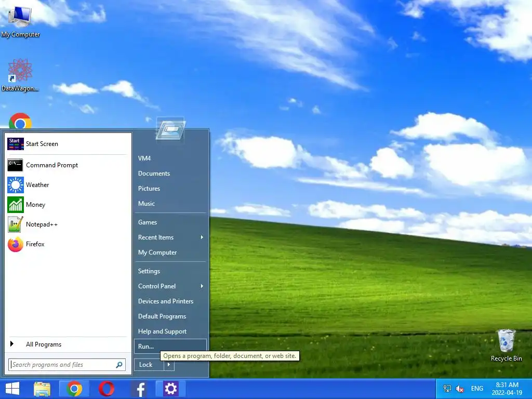Open Games from Start menu
The height and width of the screenshot is (399, 532).
coord(148,222)
